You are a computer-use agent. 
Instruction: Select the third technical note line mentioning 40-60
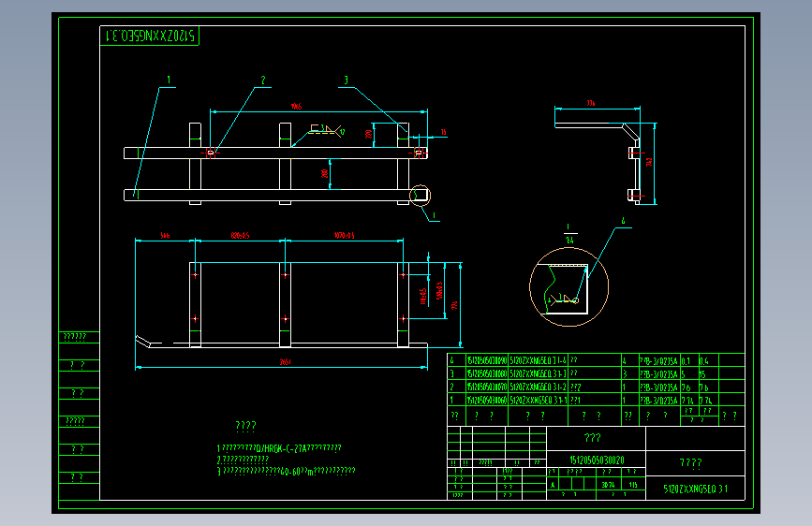287,471
